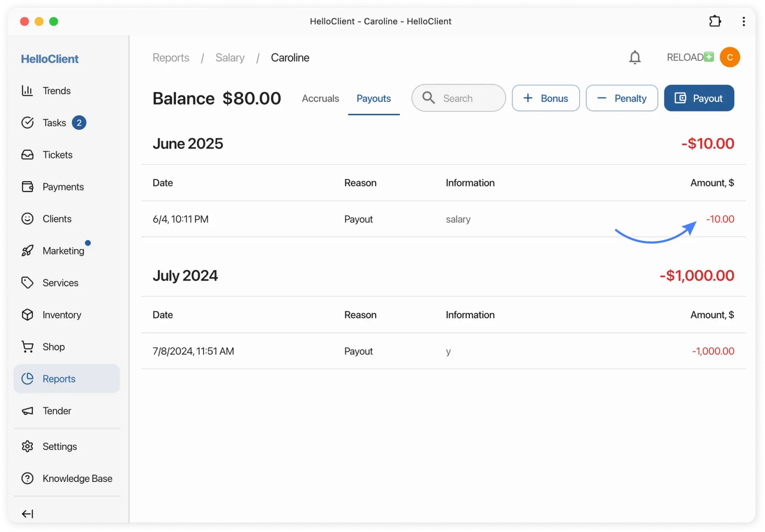Open the Payments section
This screenshot has width=765, height=532.
point(63,187)
